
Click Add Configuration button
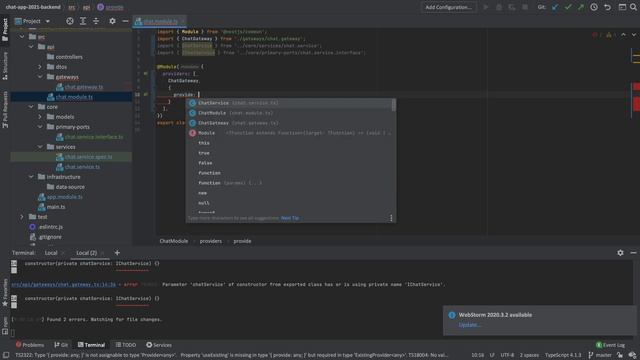coord(449,7)
